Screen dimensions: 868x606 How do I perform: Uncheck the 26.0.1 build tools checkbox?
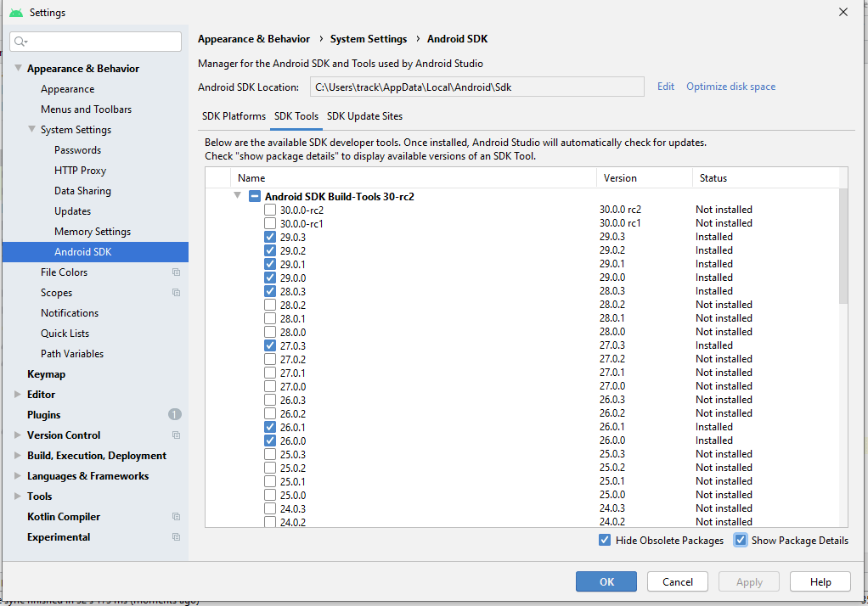coord(270,427)
